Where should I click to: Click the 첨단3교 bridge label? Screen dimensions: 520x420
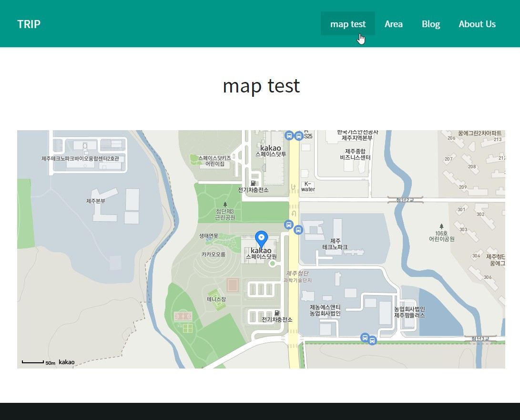(x=480, y=338)
